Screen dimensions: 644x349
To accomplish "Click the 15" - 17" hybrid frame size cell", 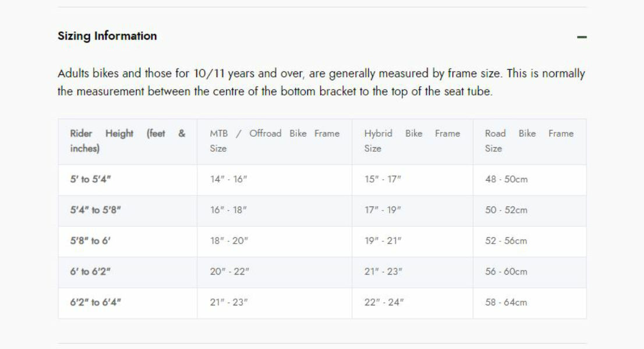I will click(383, 180).
